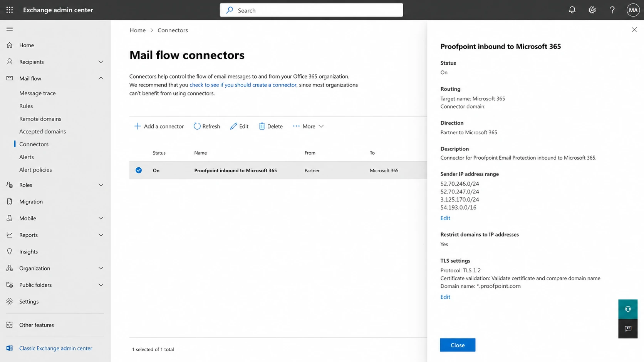Sort by the Status column header
Image resolution: width=644 pixels, height=362 pixels.
pos(159,153)
